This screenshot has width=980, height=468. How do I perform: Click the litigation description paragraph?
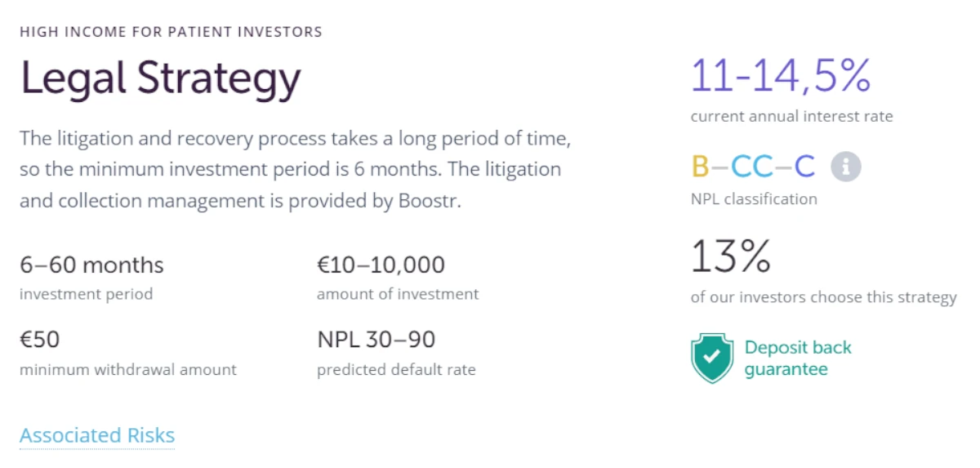coord(295,170)
